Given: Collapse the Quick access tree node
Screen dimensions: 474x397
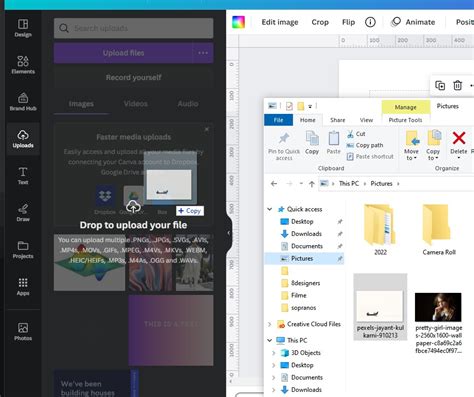Looking at the screenshot, I should click(269, 209).
